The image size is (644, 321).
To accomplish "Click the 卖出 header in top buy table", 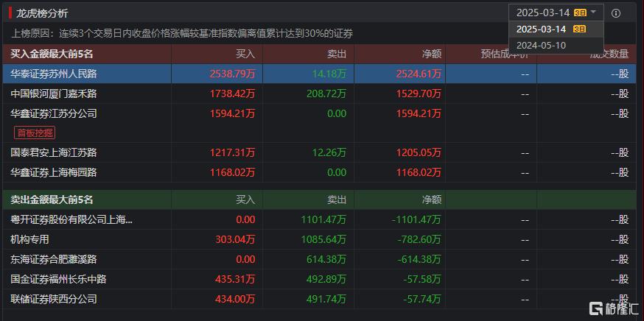I will click(337, 54).
